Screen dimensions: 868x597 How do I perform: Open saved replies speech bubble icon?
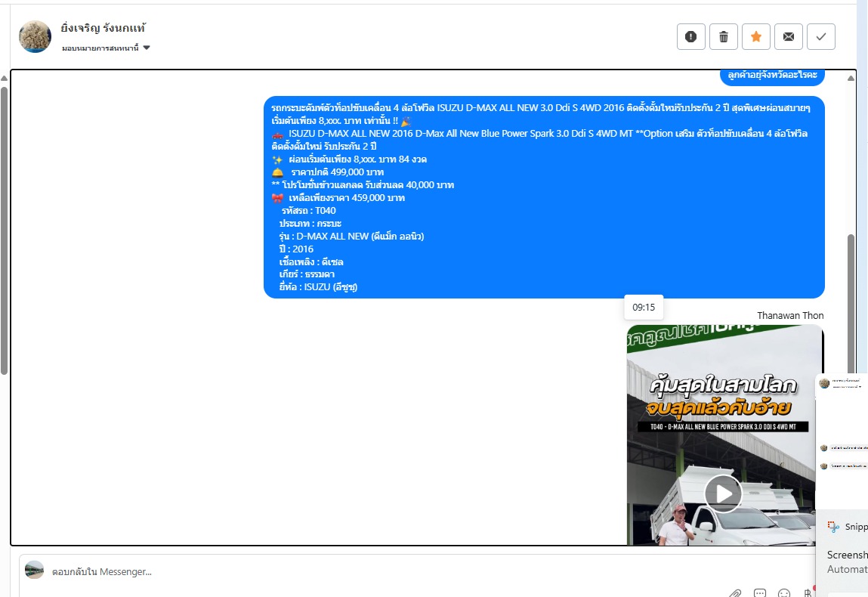tap(760, 593)
